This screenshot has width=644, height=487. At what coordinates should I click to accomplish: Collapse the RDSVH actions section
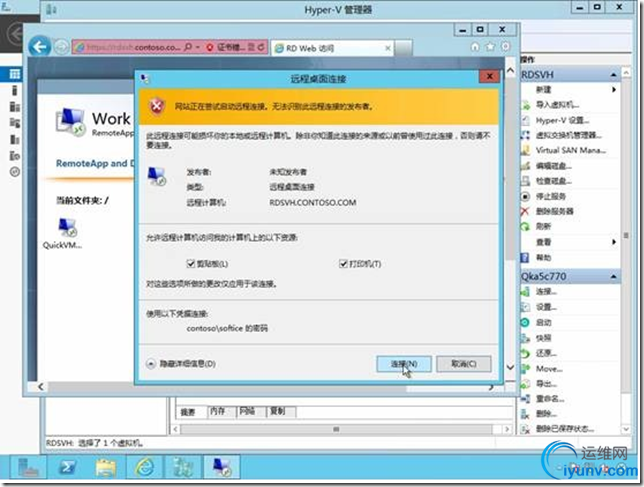(x=613, y=75)
